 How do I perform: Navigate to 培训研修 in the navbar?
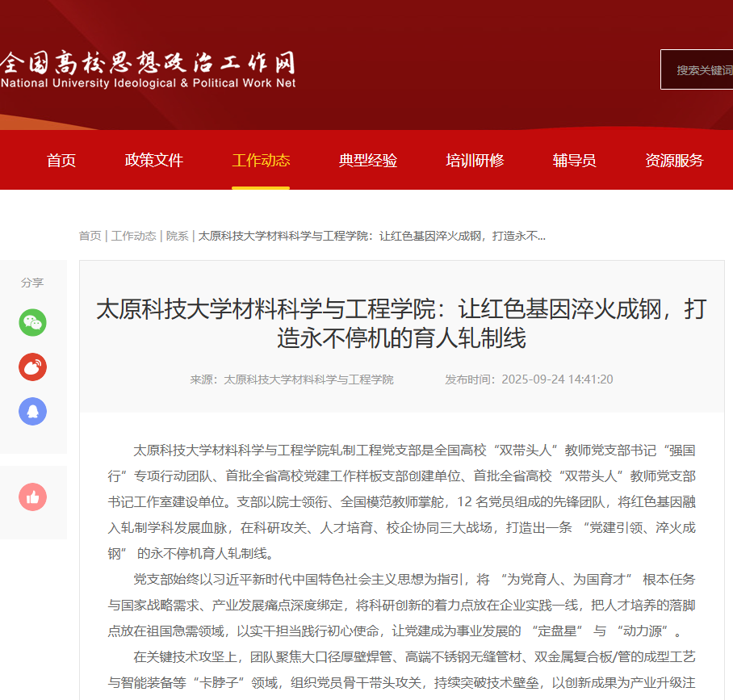(475, 161)
